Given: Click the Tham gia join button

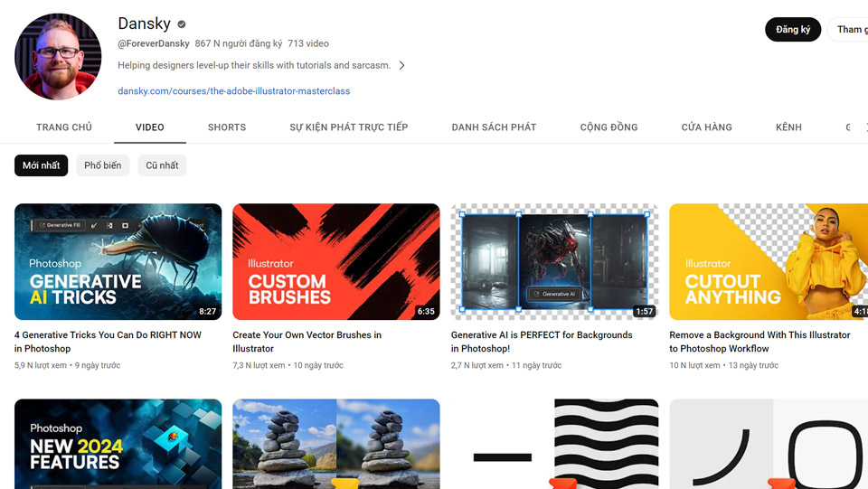Looking at the screenshot, I should [850, 30].
